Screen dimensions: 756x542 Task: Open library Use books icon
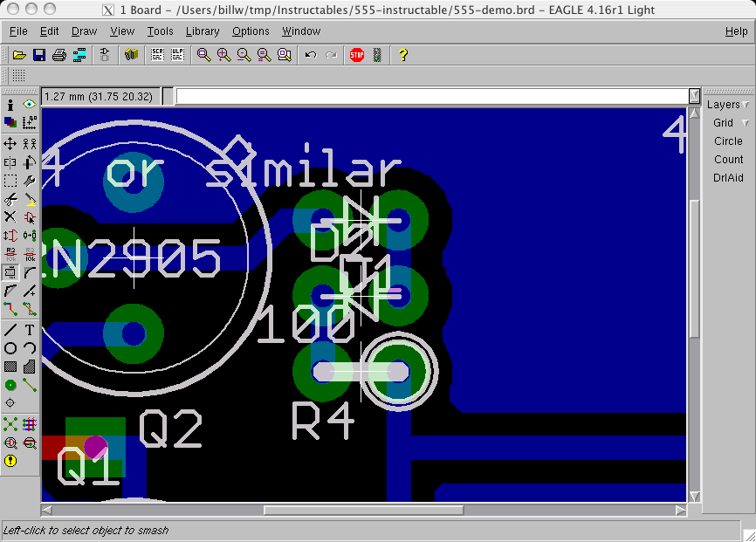131,55
